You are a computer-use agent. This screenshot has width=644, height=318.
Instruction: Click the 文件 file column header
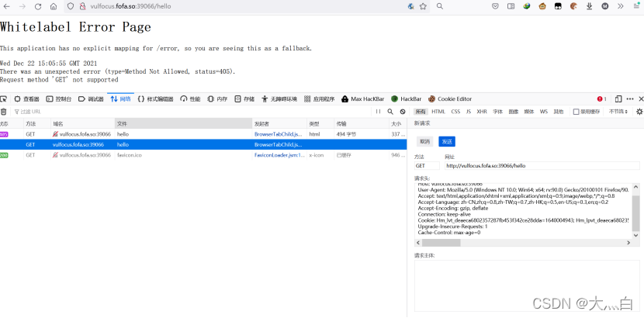[x=183, y=123]
